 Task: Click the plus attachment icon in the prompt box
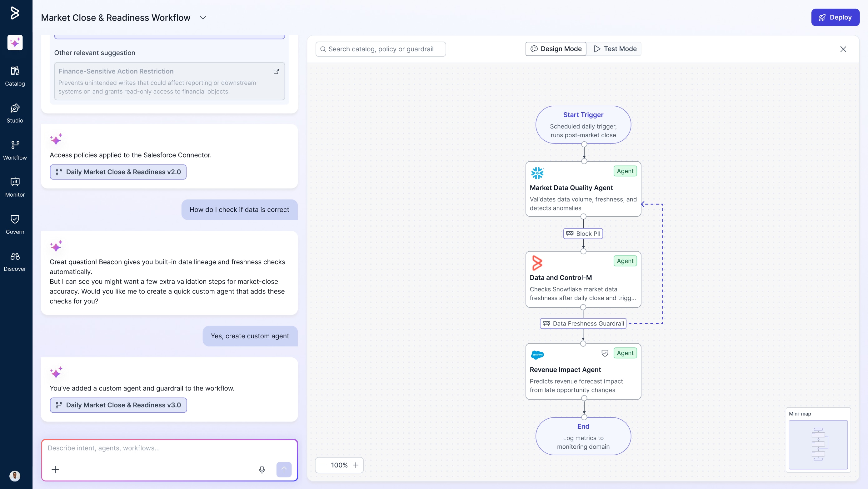(55, 469)
